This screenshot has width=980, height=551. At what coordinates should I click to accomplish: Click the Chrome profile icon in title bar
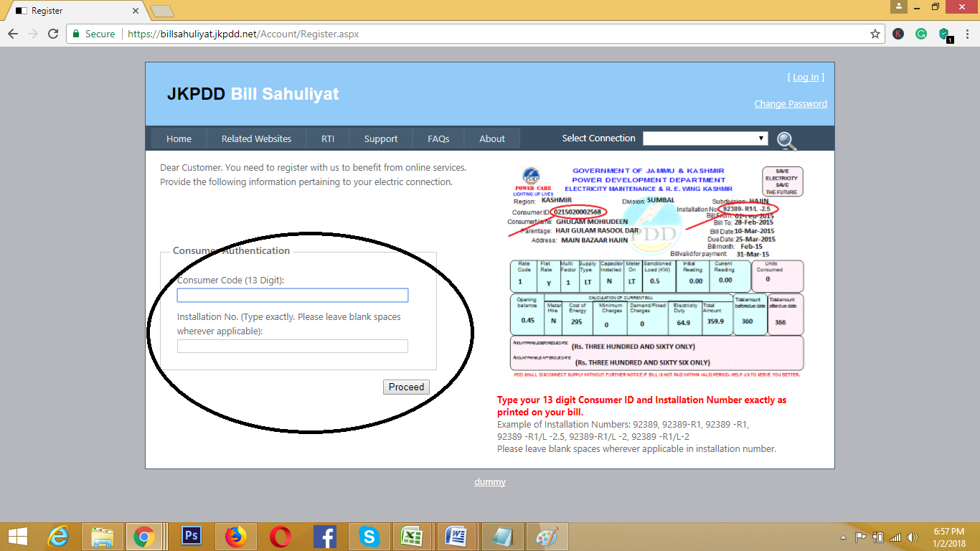899,6
